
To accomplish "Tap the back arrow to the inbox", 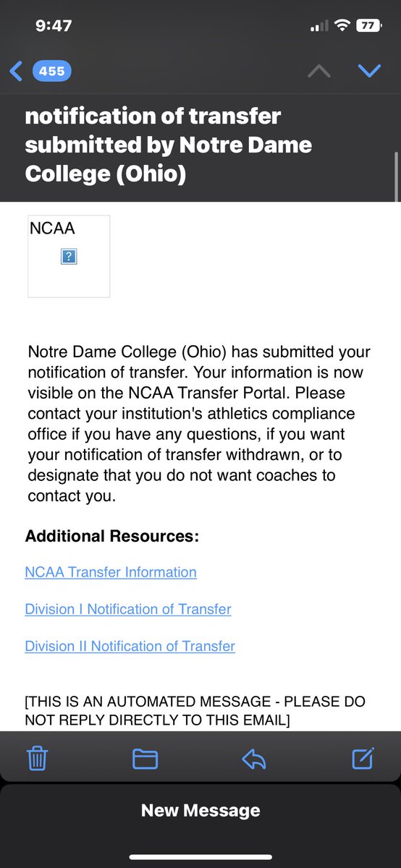I will coord(16,71).
